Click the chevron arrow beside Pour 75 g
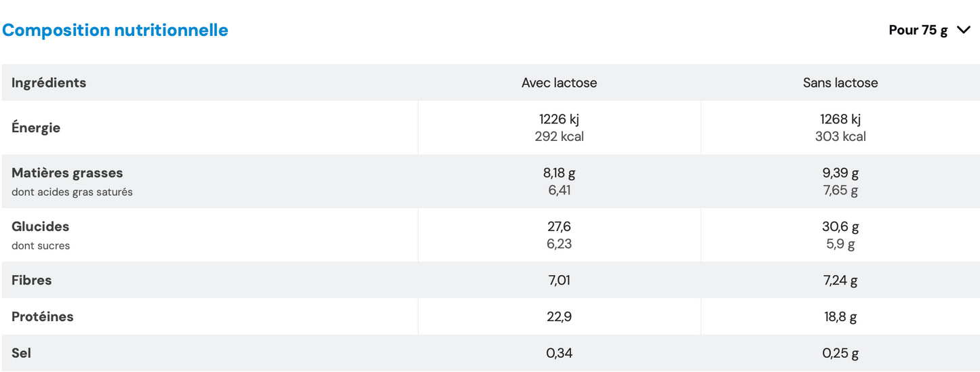Screen dimensions: 980x372 coord(964,30)
